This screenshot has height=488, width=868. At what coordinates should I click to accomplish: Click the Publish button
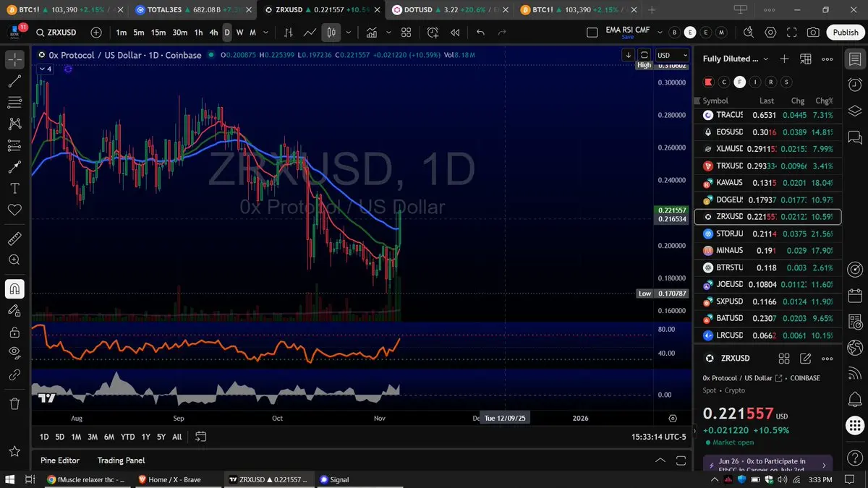(845, 33)
